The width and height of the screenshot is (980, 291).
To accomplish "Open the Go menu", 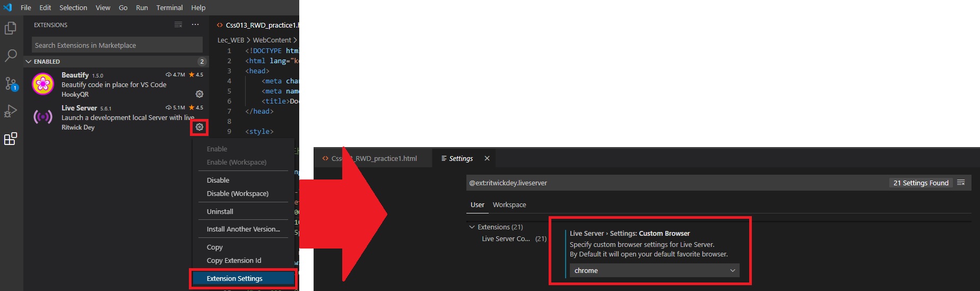I will pyautogui.click(x=123, y=7).
